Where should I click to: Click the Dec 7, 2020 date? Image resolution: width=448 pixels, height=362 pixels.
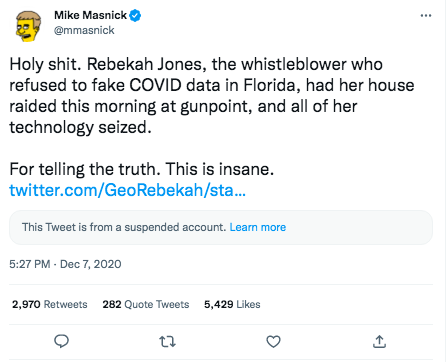coord(91,264)
